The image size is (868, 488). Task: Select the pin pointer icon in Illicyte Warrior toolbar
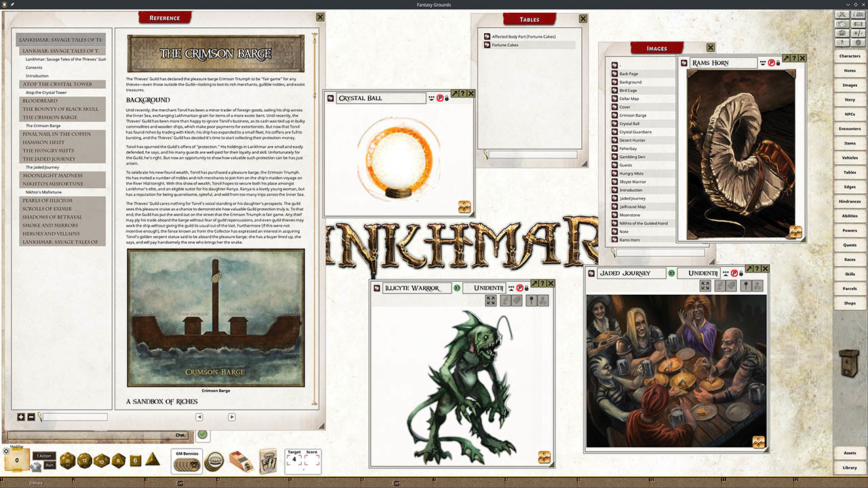532,300
